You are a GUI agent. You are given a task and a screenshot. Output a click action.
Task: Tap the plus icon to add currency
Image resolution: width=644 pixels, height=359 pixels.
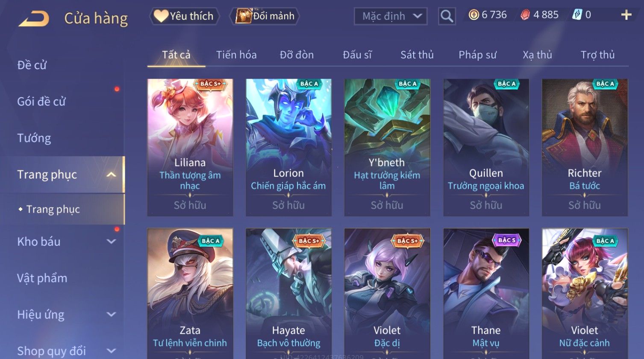pyautogui.click(x=626, y=15)
